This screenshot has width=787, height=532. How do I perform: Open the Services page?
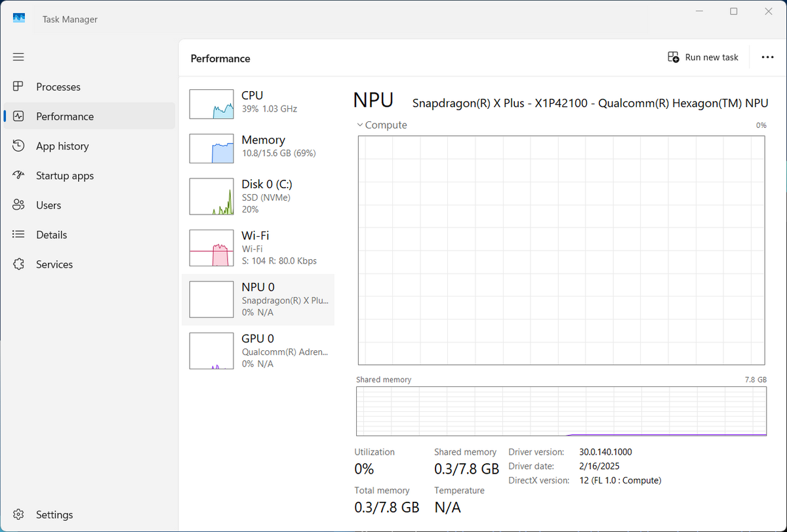[x=89, y=264]
